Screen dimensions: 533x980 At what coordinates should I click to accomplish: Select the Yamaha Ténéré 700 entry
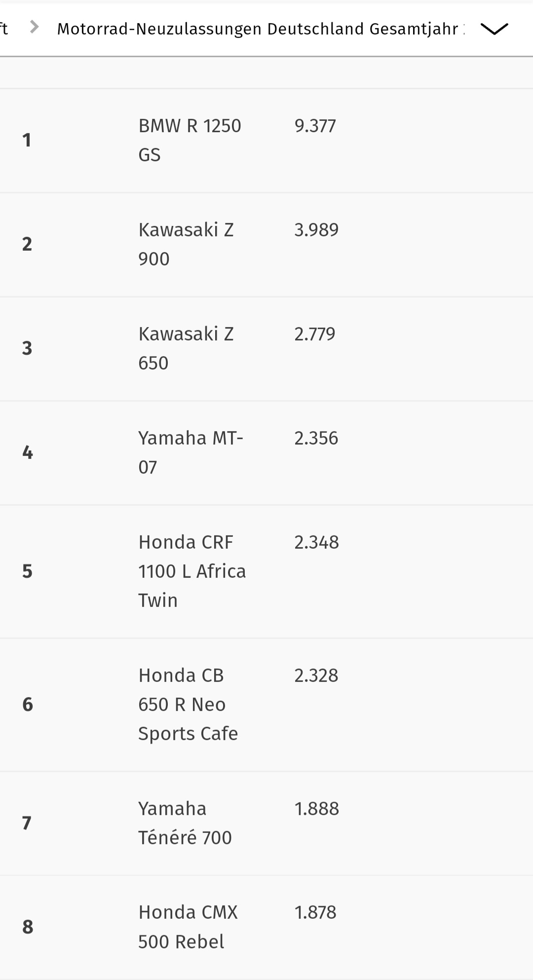click(x=185, y=823)
